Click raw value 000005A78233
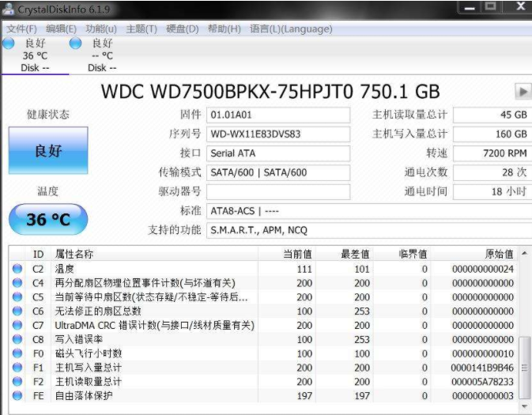This screenshot has height=415, width=532. click(482, 382)
